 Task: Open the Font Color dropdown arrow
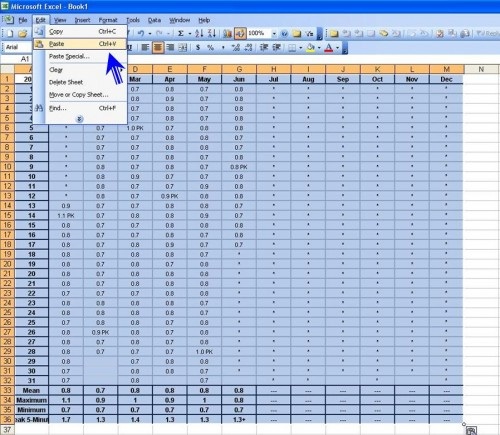[337, 48]
